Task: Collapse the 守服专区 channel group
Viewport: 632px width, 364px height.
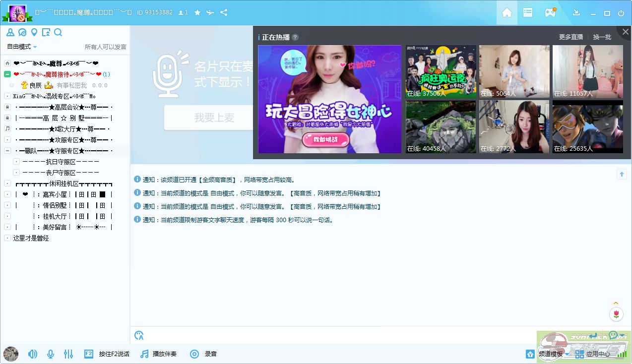Action: (7, 151)
